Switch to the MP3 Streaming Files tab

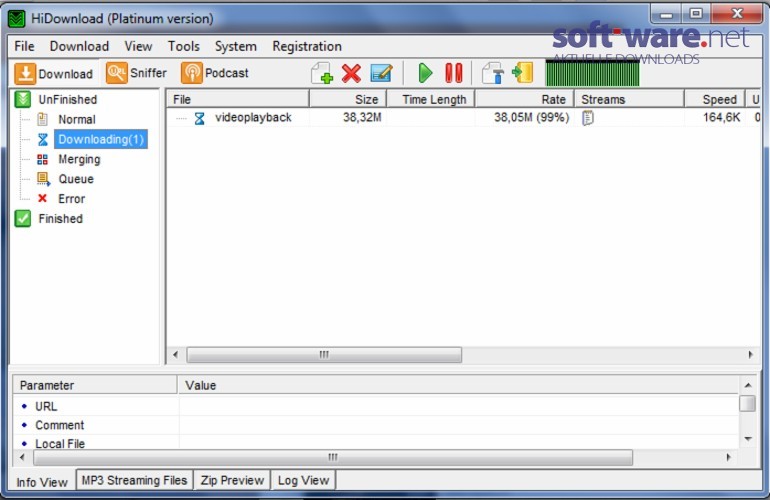[135, 480]
